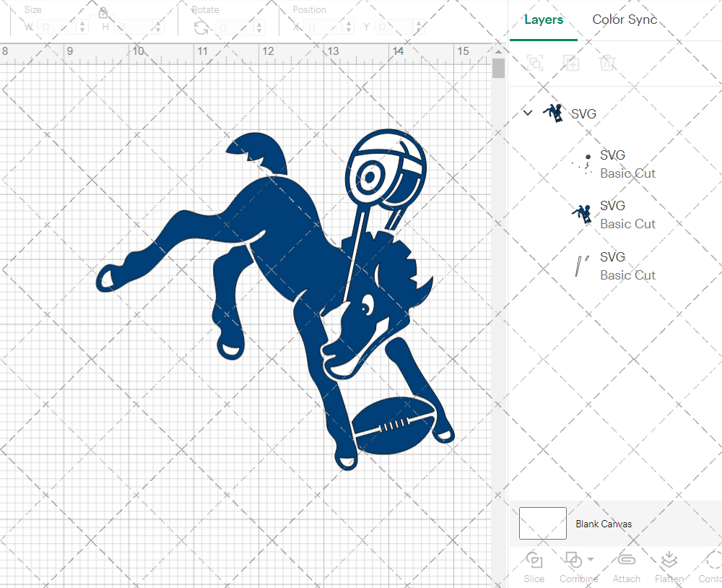The width and height of the screenshot is (722, 588).
Task: Click the Combine icon
Action: [x=573, y=560]
